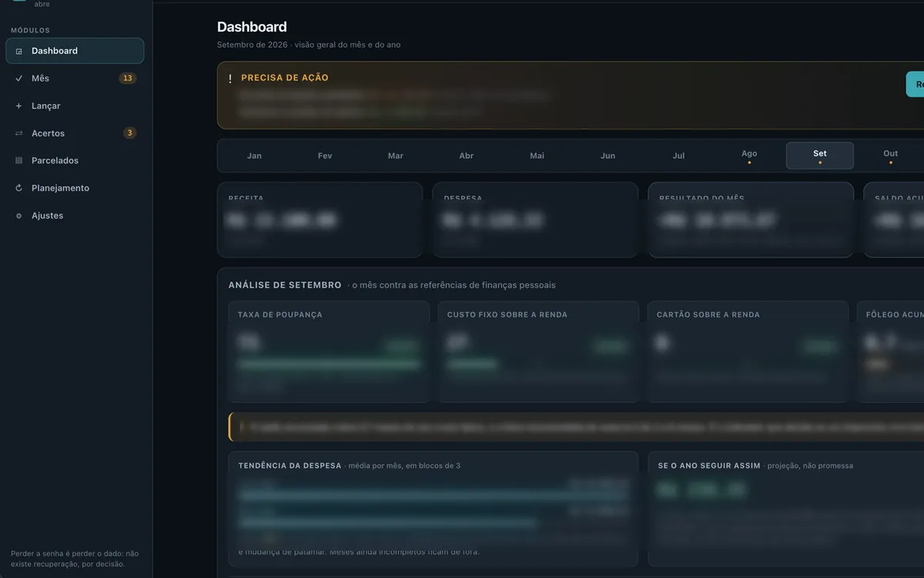Image resolution: width=924 pixels, height=578 pixels.
Task: Switch to the Ago month tab
Action: coord(749,156)
